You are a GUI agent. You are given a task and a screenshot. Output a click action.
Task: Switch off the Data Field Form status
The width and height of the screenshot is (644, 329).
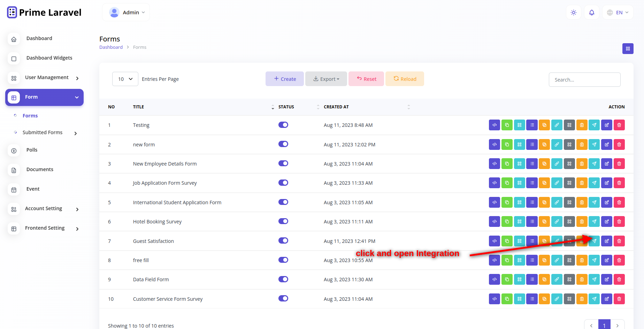coord(283,279)
